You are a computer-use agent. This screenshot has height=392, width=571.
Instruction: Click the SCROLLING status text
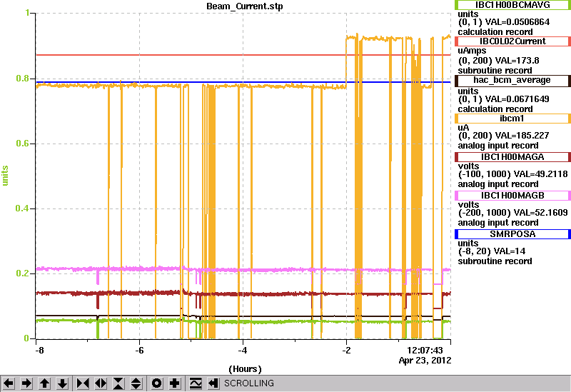point(249,383)
